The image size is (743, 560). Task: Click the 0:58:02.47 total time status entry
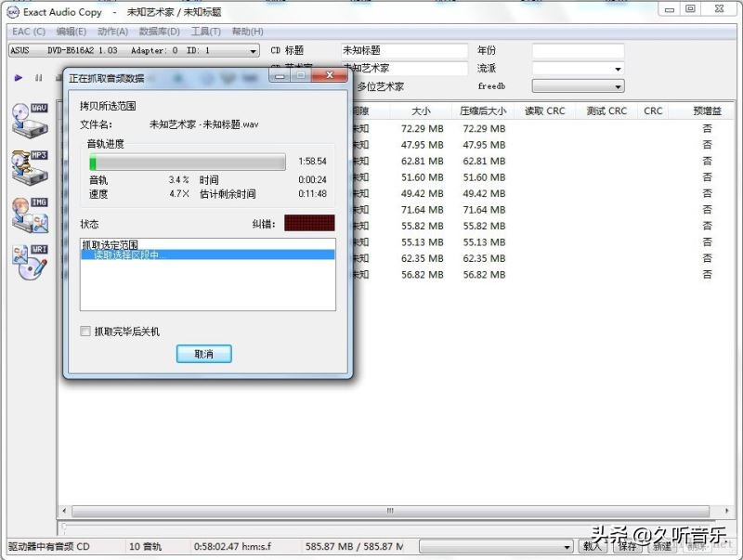point(233,547)
